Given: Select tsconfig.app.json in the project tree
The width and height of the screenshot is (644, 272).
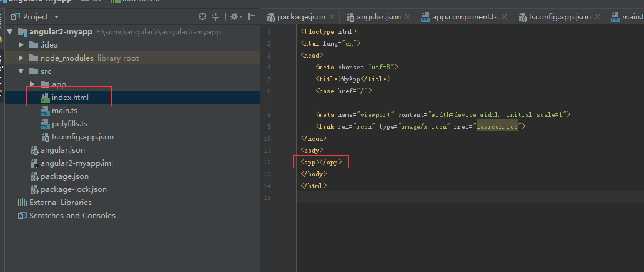Looking at the screenshot, I should coord(82,137).
